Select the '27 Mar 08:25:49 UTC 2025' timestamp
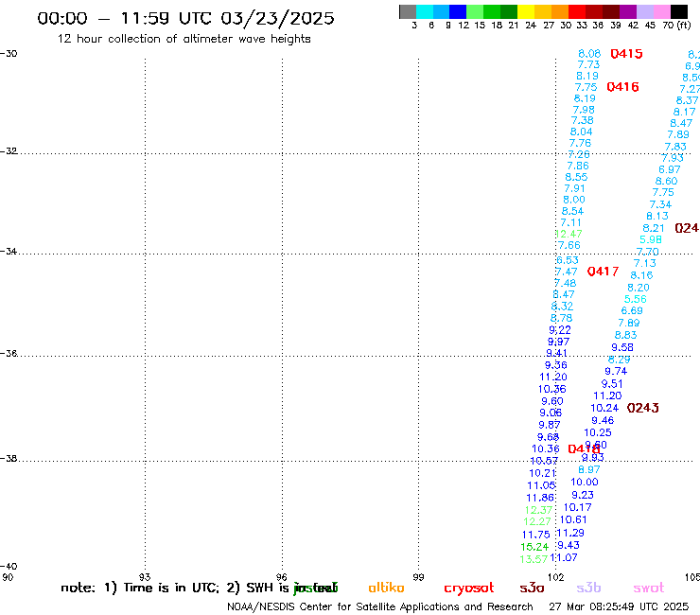This screenshot has height=615, width=700. coord(619,607)
